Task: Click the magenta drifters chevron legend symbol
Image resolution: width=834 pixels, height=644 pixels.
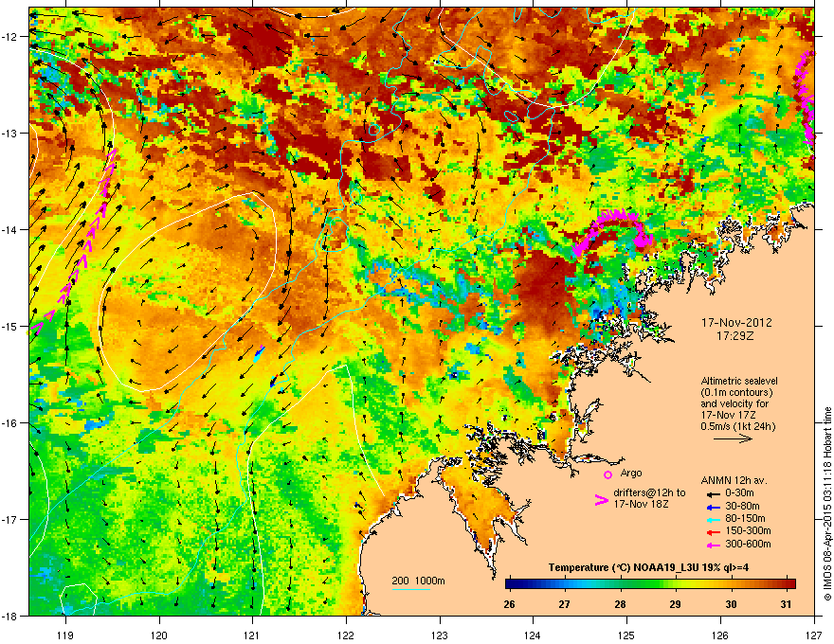Action: point(601,499)
